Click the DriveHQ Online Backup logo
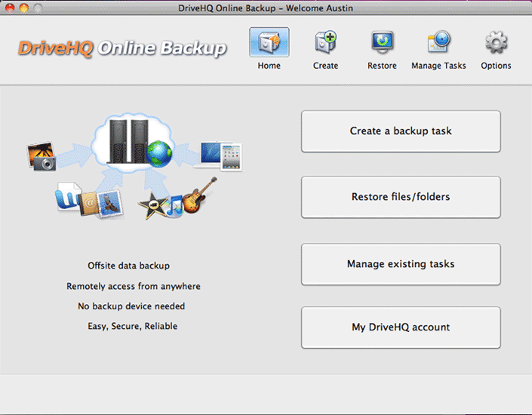The image size is (532, 415). tap(122, 48)
